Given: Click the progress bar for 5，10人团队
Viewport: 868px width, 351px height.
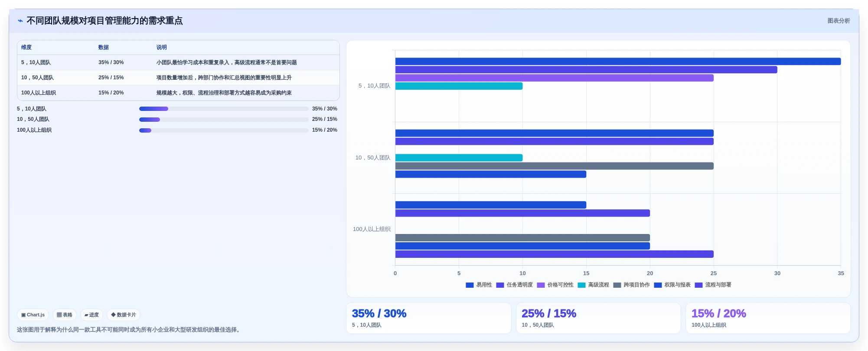Looking at the screenshot, I should (x=224, y=109).
